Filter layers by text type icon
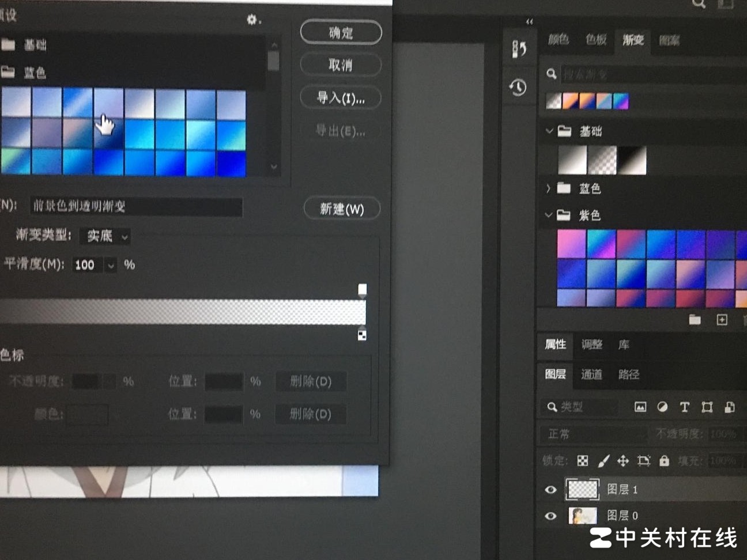 pos(684,407)
